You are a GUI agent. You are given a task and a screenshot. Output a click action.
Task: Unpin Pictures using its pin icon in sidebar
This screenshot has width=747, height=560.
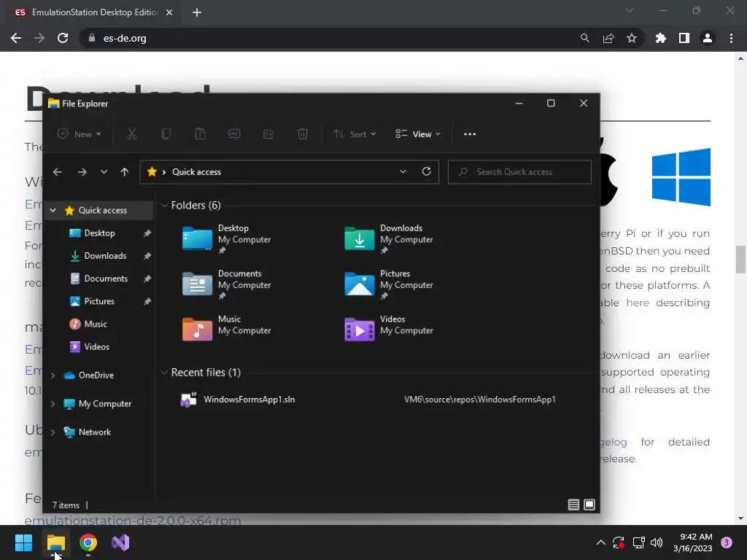tap(147, 301)
